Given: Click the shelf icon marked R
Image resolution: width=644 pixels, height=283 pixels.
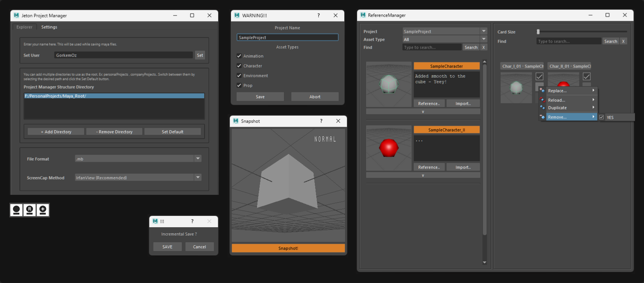Looking at the screenshot, I should [x=29, y=210].
